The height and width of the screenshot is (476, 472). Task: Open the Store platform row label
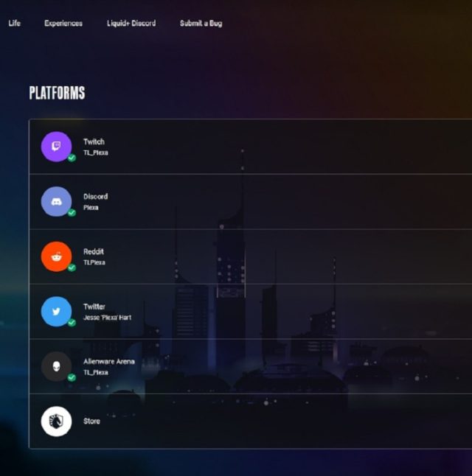91,421
